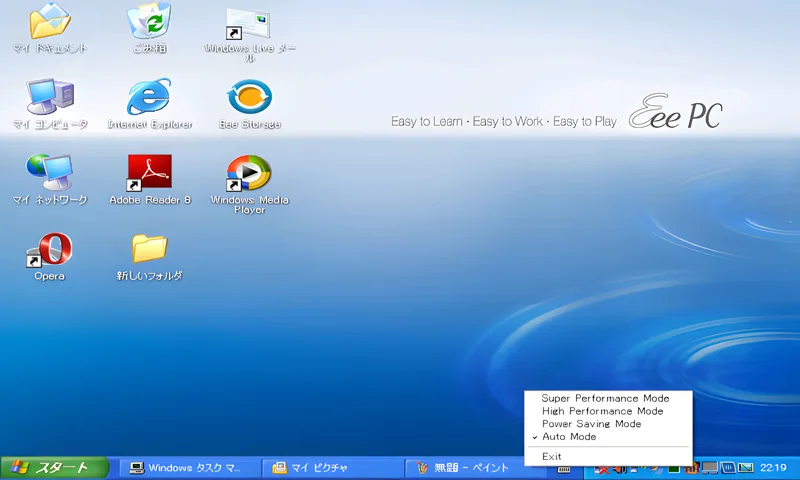Switch to High Performance Mode
This screenshot has height=480, width=800.
click(602, 411)
